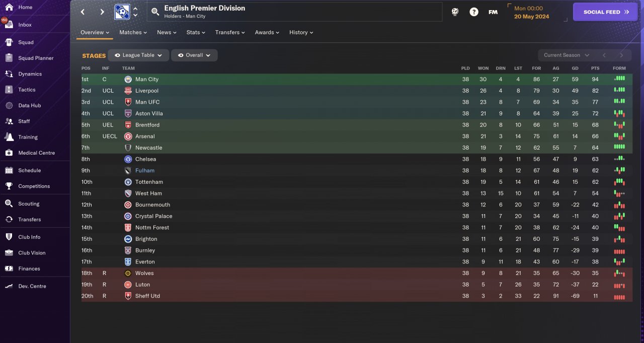This screenshot has width=644, height=343.
Task: Open the Scouting magnifier icon
Action: click(x=9, y=203)
